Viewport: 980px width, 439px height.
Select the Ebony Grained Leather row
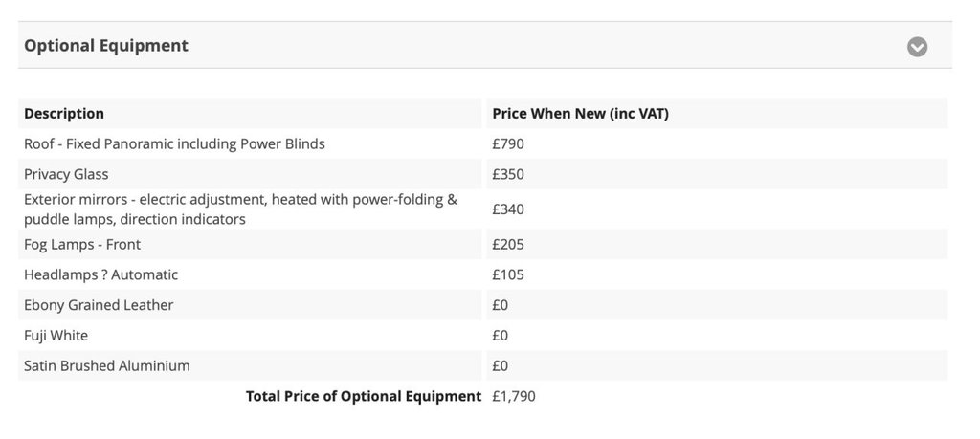point(99,305)
